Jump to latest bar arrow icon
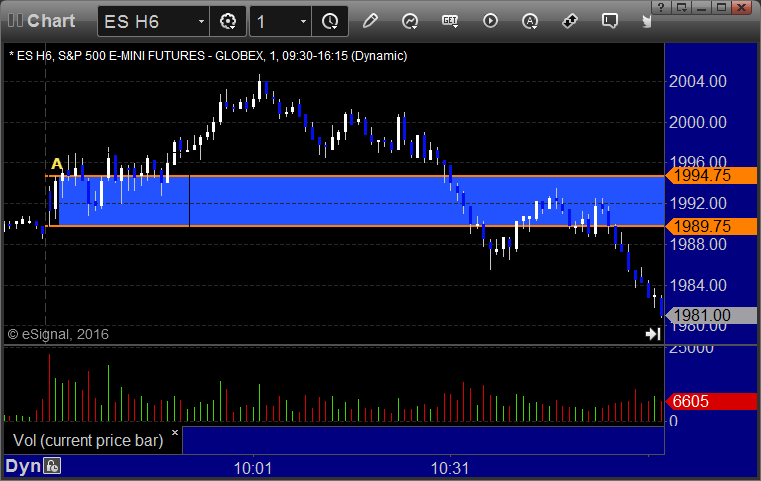The height and width of the screenshot is (481, 761). coord(653,334)
